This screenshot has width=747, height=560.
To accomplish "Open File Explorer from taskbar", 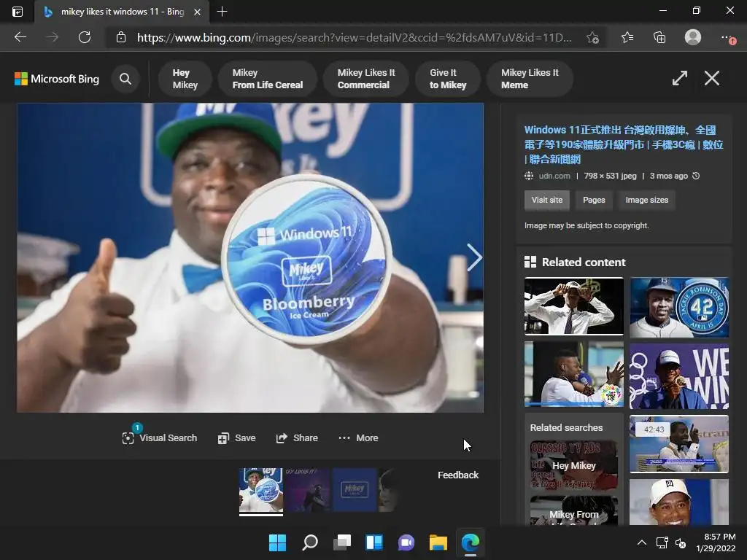I will tap(438, 542).
